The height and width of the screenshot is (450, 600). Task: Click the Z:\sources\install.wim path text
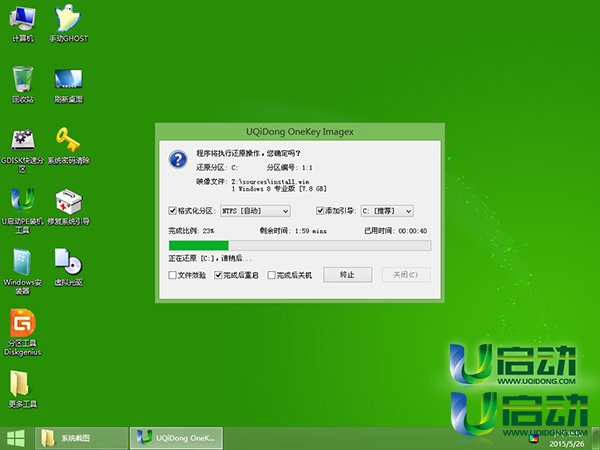[270, 181]
